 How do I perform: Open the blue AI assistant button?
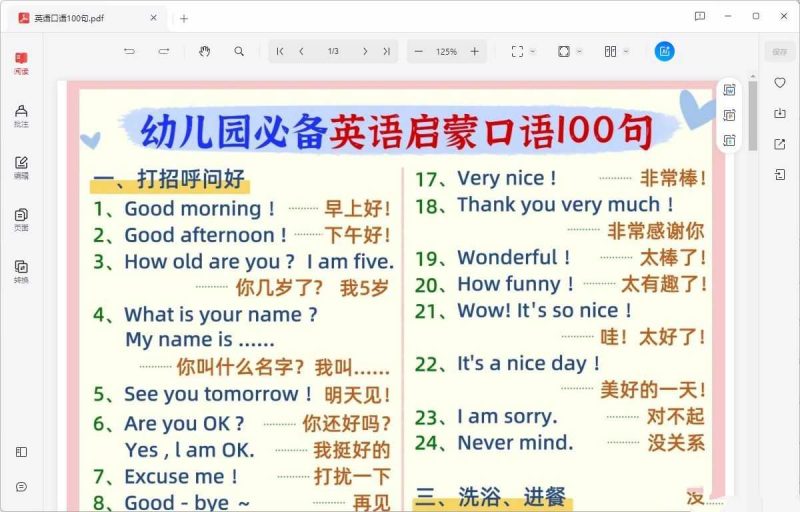[x=664, y=51]
